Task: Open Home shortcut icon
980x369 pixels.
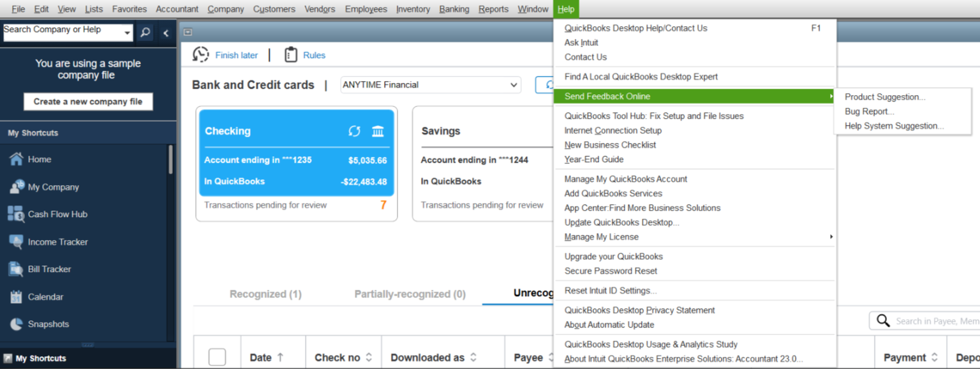Action: [x=16, y=160]
